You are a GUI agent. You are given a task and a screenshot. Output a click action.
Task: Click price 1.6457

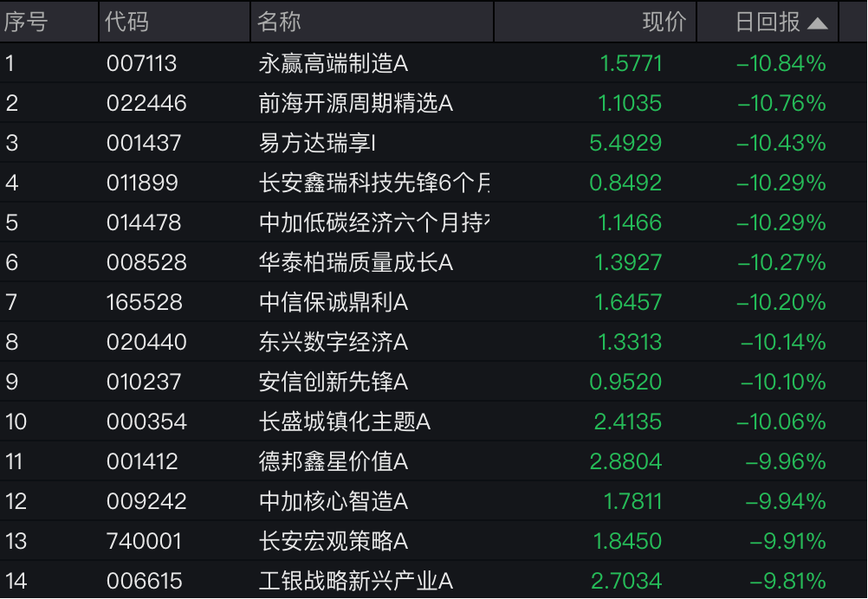628,302
